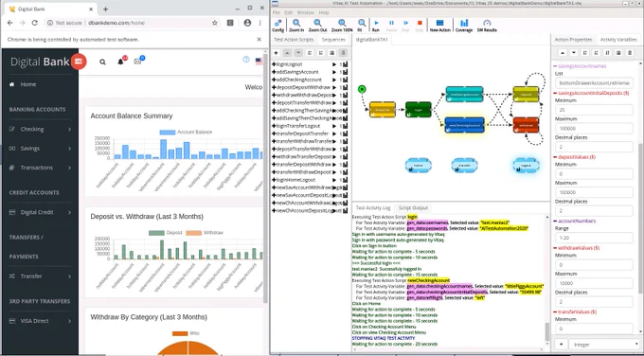Open Digital Credit in bank sidebar
Image resolution: width=644 pixels, height=356 pixels.
coord(40,212)
